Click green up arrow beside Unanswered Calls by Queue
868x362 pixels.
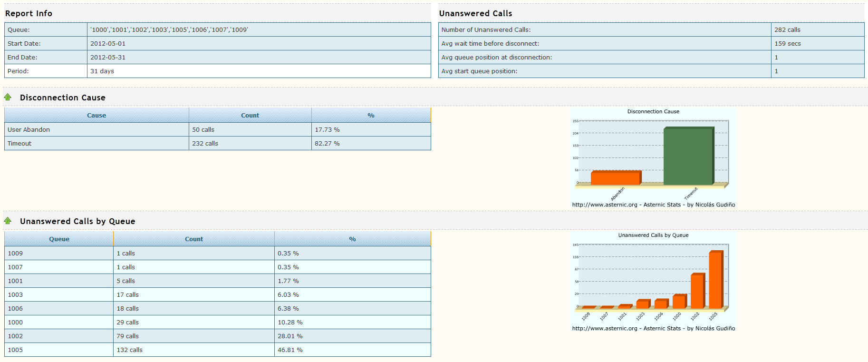(x=8, y=221)
